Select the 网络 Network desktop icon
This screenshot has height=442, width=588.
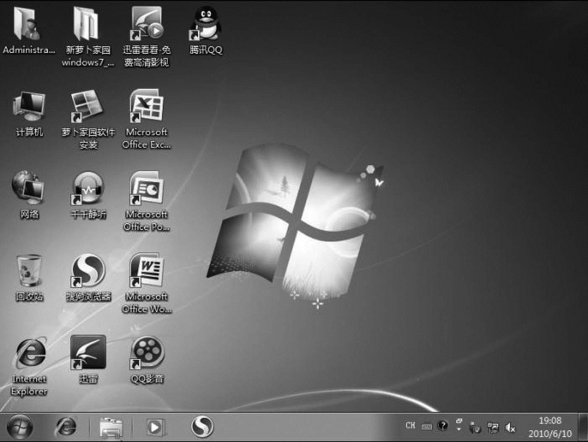(29, 195)
